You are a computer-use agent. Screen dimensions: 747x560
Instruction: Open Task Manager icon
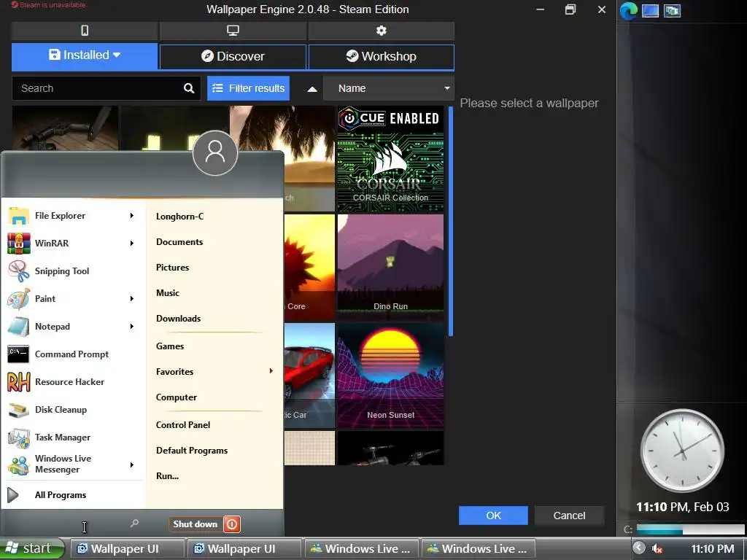click(x=18, y=437)
